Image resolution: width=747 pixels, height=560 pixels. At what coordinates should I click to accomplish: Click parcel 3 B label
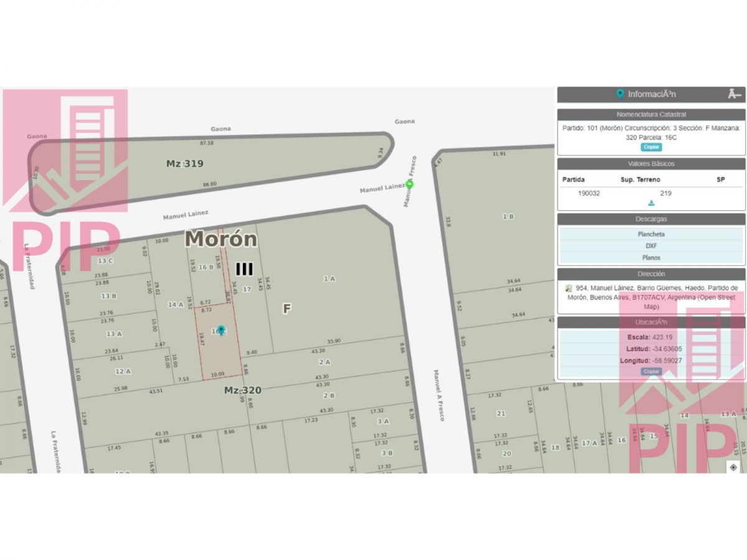pyautogui.click(x=387, y=453)
